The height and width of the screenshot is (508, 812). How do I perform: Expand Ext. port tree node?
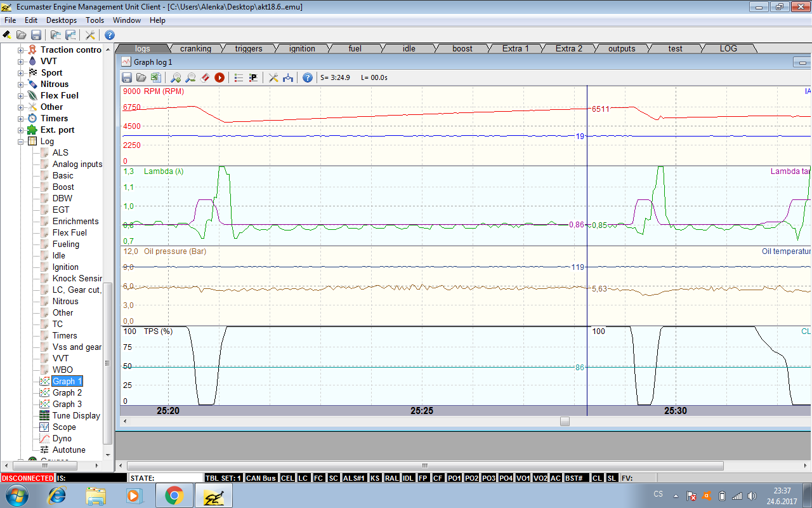[21, 130]
